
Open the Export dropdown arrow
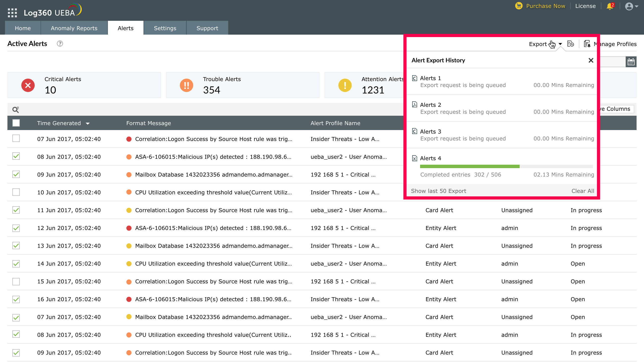pos(560,44)
